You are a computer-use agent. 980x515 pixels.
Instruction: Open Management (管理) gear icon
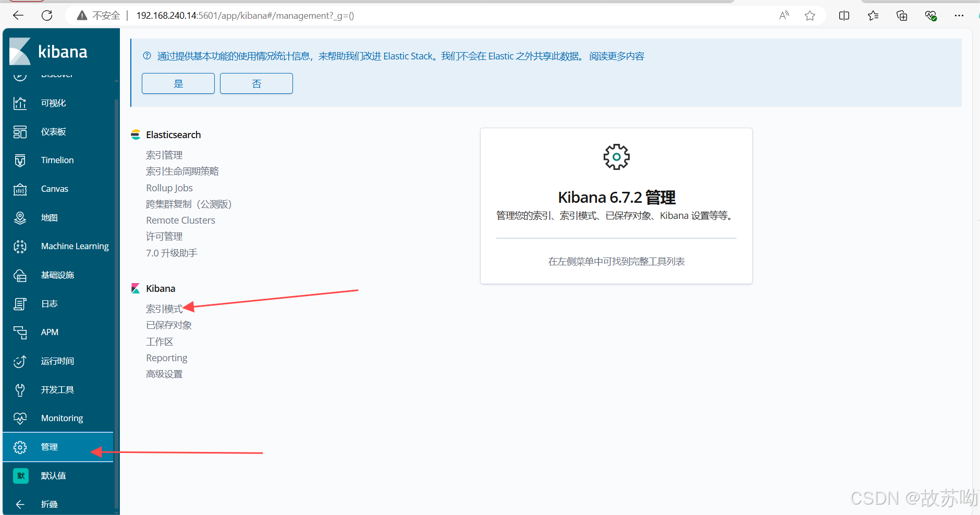(x=20, y=447)
